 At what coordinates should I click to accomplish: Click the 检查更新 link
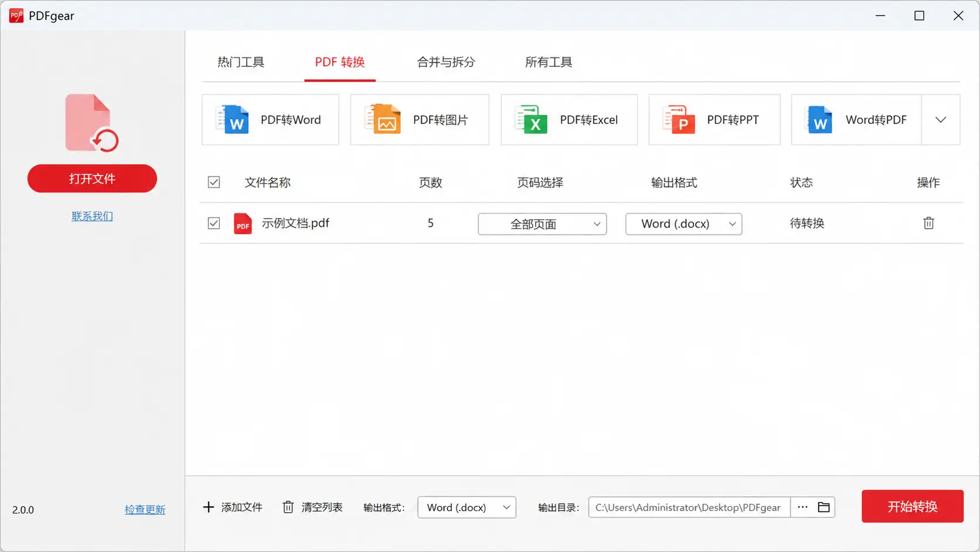pyautogui.click(x=145, y=510)
